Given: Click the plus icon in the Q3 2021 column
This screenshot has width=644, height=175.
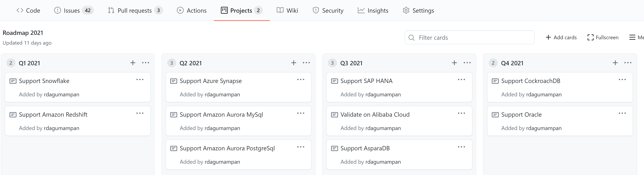Looking at the screenshot, I should (454, 63).
